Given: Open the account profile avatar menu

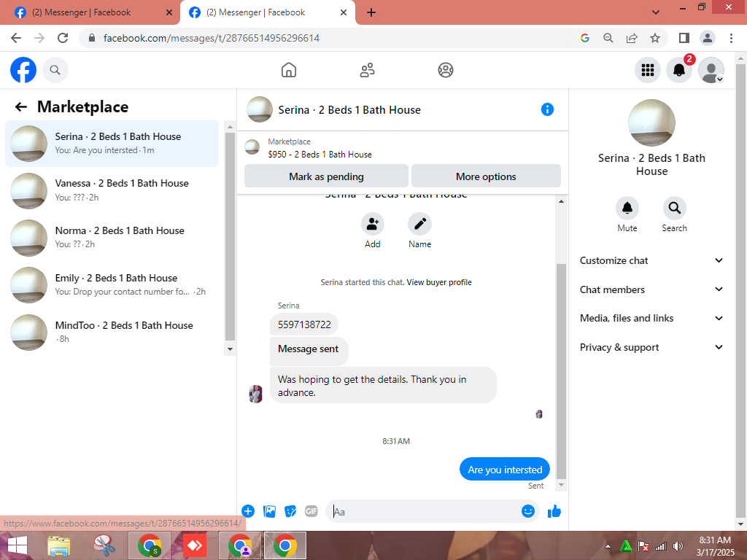Looking at the screenshot, I should tap(711, 70).
